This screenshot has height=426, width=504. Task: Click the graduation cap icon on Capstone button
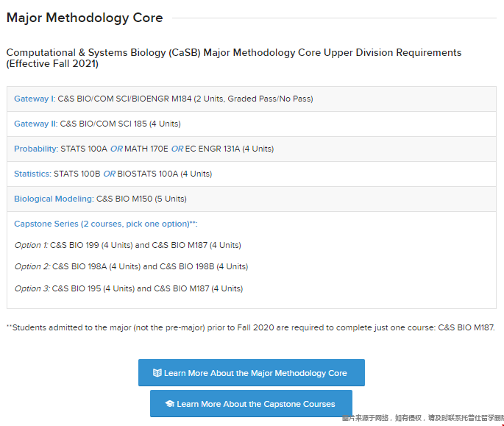tap(169, 404)
